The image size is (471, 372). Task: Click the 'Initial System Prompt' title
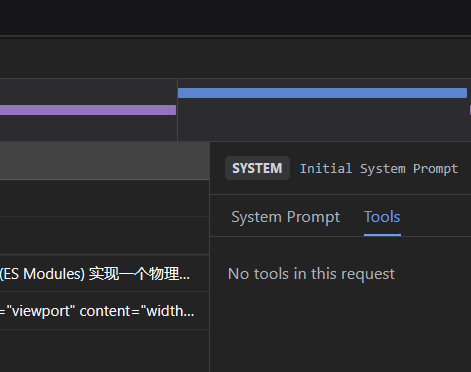point(379,169)
